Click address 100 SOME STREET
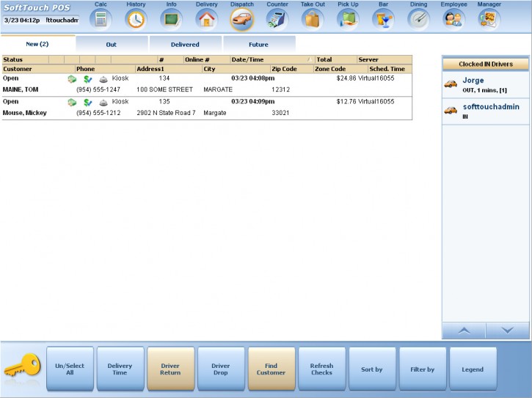The image size is (532, 398). point(164,89)
